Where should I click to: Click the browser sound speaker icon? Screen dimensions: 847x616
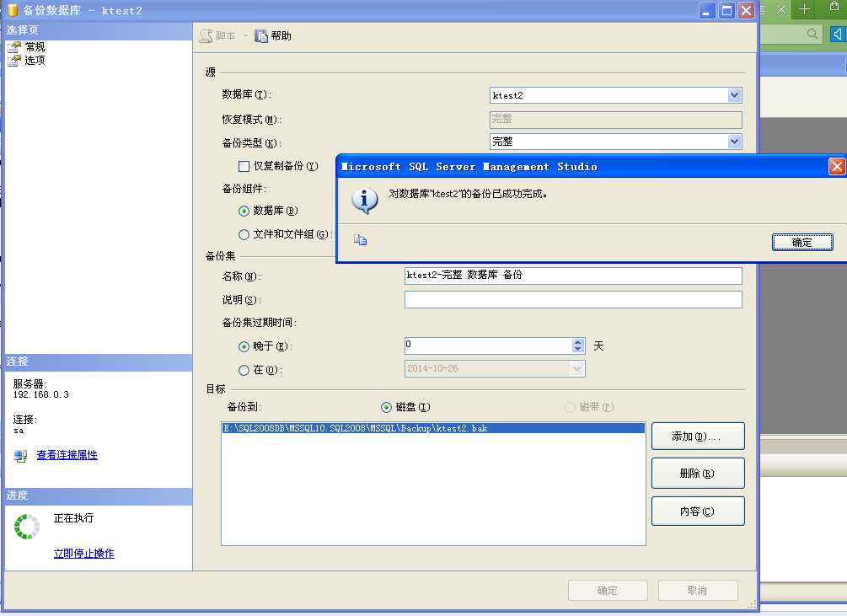click(x=837, y=34)
